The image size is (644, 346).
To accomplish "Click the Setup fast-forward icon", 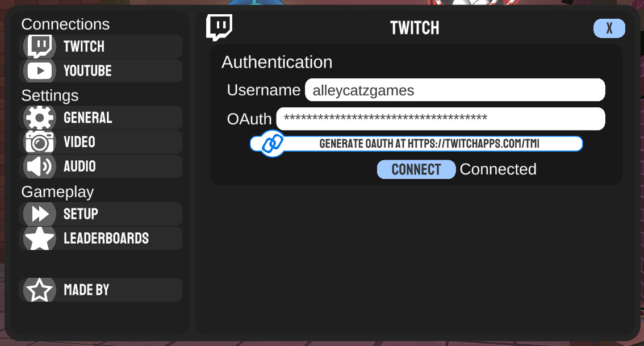I will pos(40,214).
